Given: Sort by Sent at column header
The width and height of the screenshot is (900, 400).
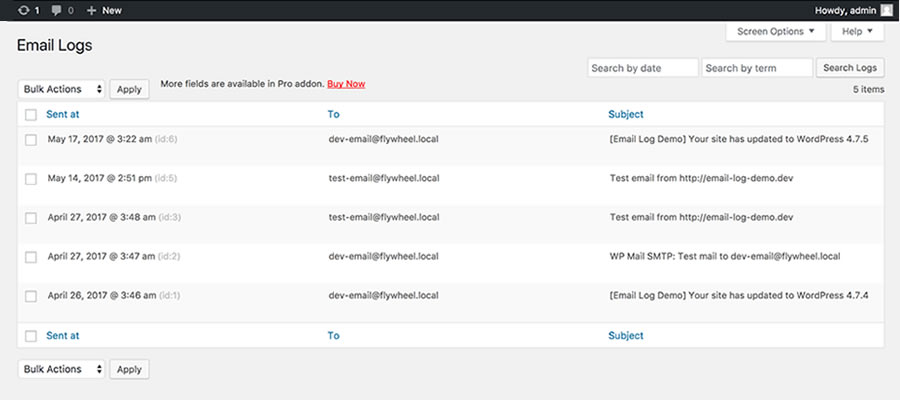Looking at the screenshot, I should (x=63, y=115).
